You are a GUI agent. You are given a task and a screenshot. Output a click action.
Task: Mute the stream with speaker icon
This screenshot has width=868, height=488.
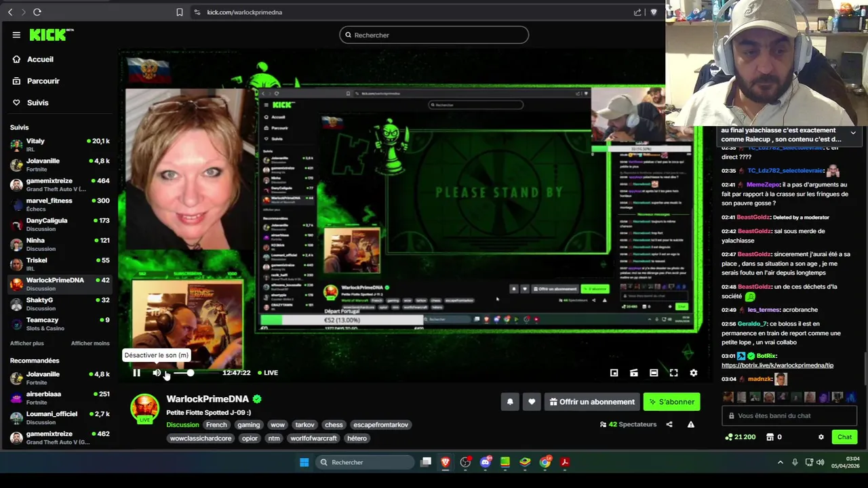157,373
